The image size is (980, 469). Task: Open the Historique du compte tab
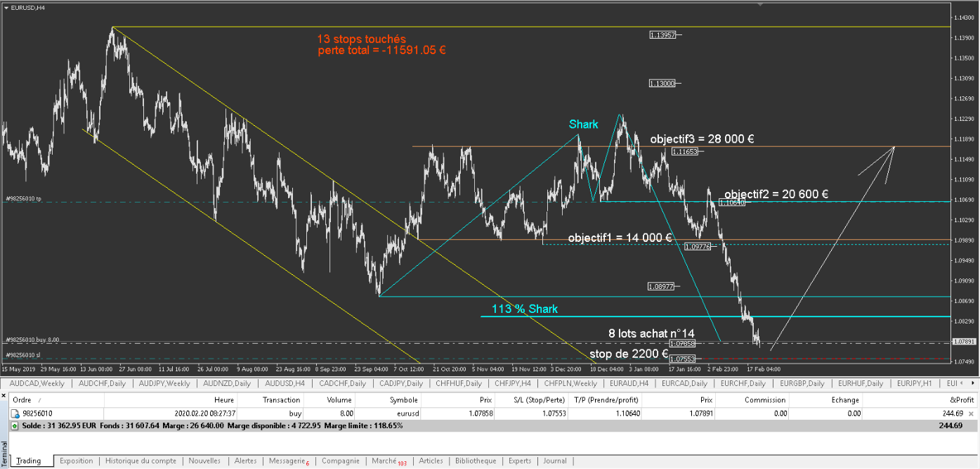tap(141, 461)
